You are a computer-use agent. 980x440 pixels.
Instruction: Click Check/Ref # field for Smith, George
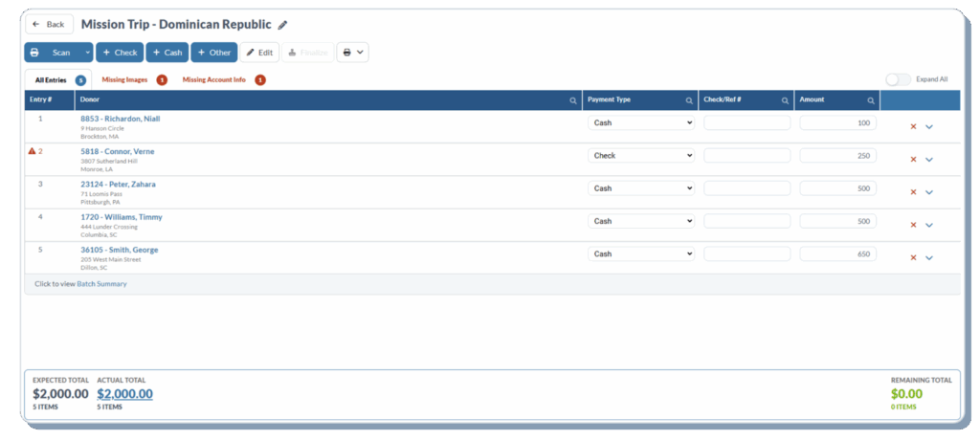click(x=746, y=253)
